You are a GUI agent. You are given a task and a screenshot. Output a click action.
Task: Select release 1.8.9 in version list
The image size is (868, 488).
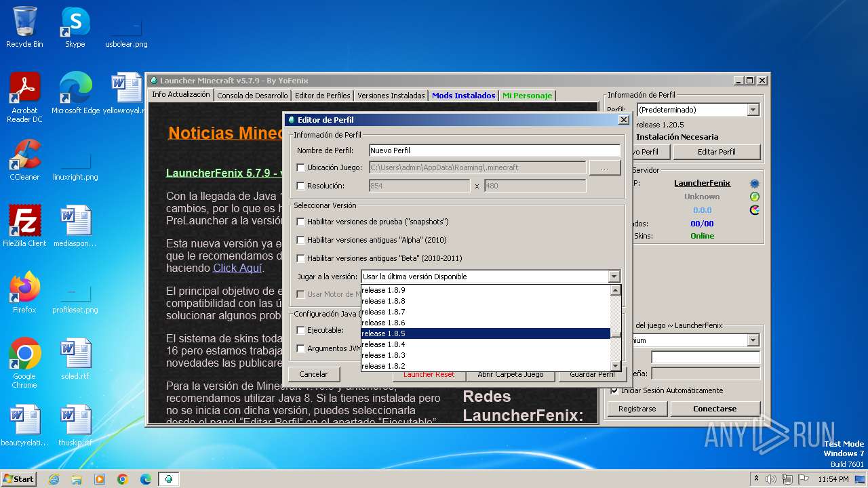tap(486, 290)
